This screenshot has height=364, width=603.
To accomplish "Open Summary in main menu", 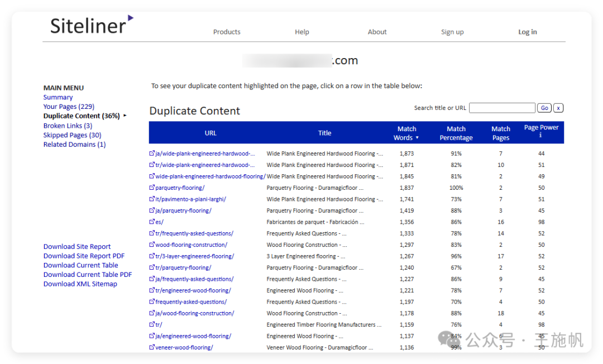I will click(58, 97).
